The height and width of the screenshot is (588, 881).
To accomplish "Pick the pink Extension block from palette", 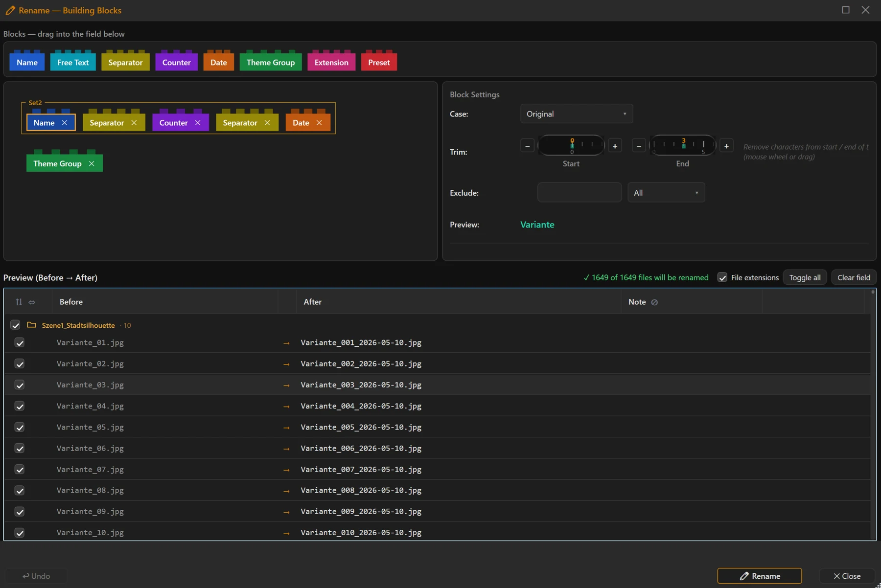I will click(331, 62).
